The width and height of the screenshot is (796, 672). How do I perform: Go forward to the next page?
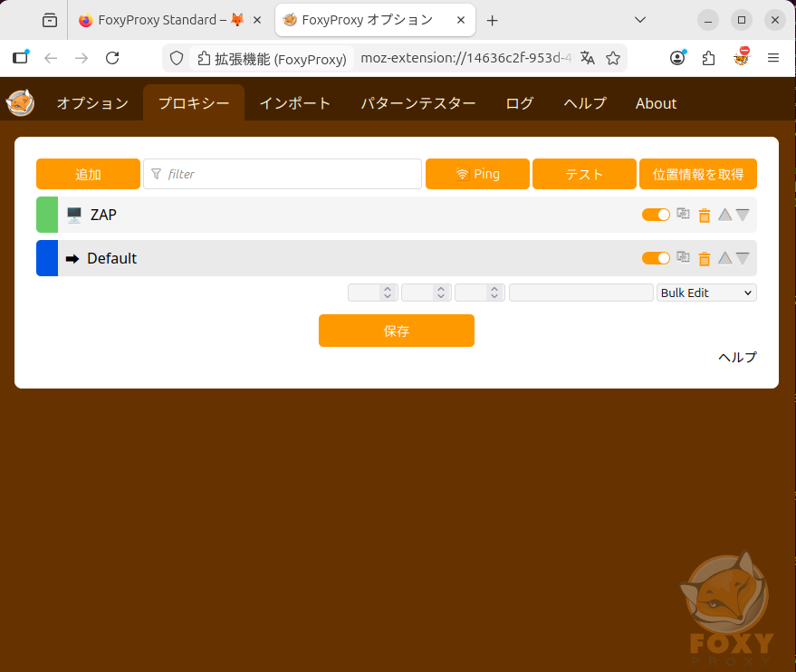(x=82, y=58)
